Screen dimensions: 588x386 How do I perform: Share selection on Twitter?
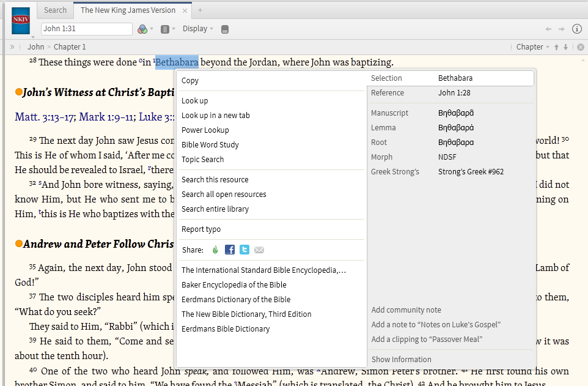point(244,250)
